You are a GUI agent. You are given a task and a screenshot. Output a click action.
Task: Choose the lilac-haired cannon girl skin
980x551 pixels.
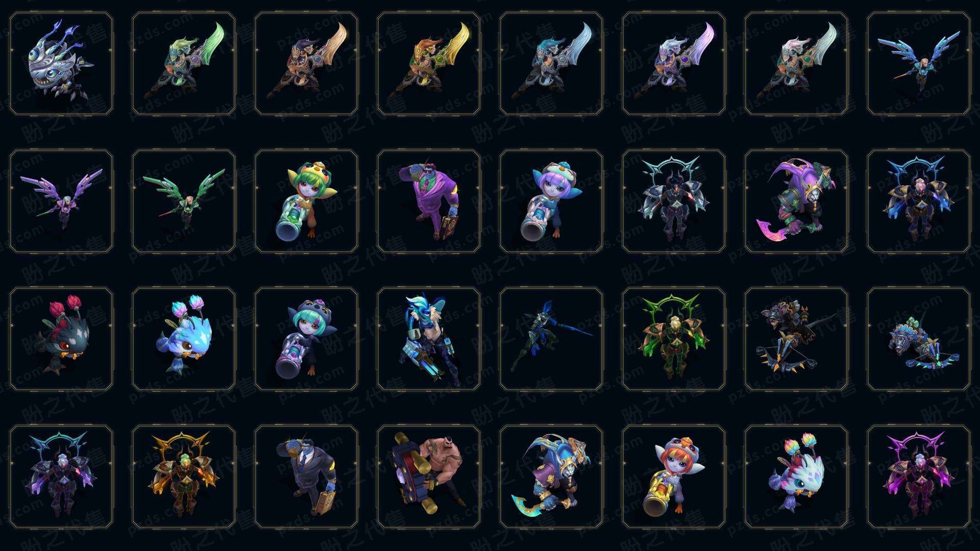tap(551, 201)
